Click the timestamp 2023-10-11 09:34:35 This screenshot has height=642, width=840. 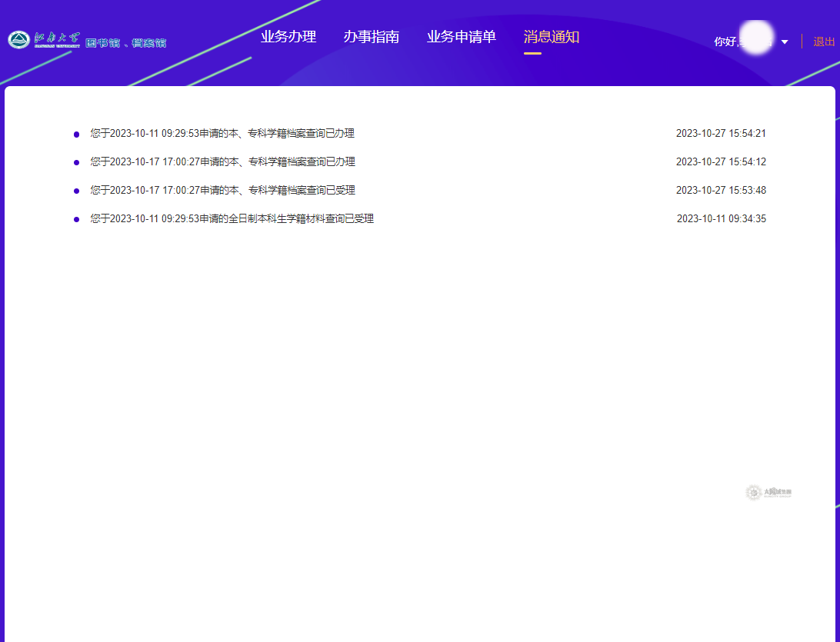click(721, 219)
